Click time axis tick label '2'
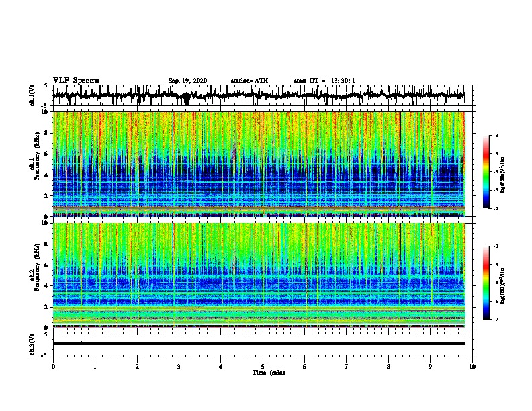This screenshot has width=532, height=411. point(137,367)
